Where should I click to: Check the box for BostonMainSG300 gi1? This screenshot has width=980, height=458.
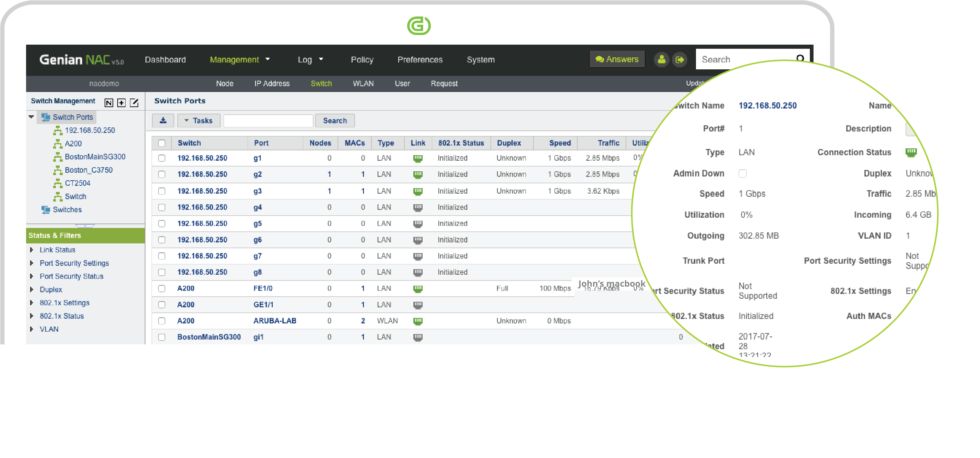tap(162, 337)
